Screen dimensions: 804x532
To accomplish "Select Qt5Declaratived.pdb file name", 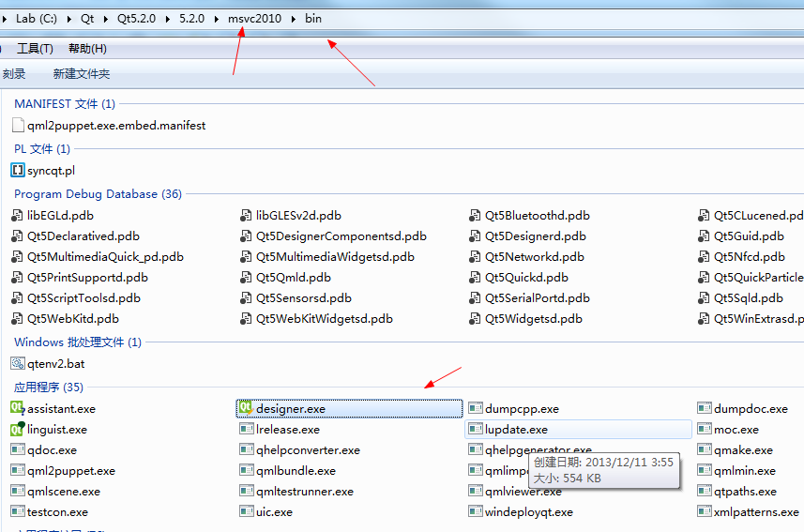I will click(x=83, y=236).
